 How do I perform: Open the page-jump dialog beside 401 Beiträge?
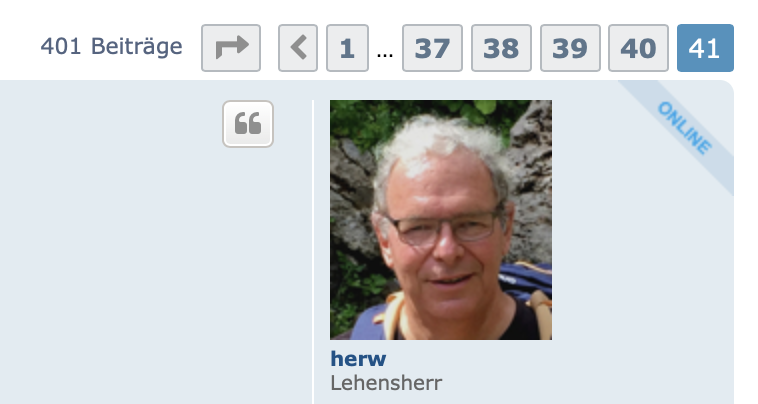[x=231, y=48]
